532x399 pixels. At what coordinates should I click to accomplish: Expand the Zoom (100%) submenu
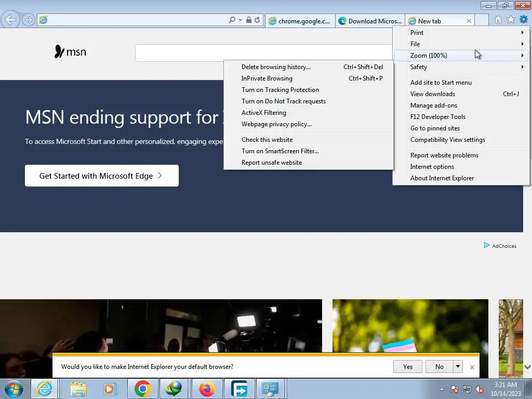tap(461, 55)
